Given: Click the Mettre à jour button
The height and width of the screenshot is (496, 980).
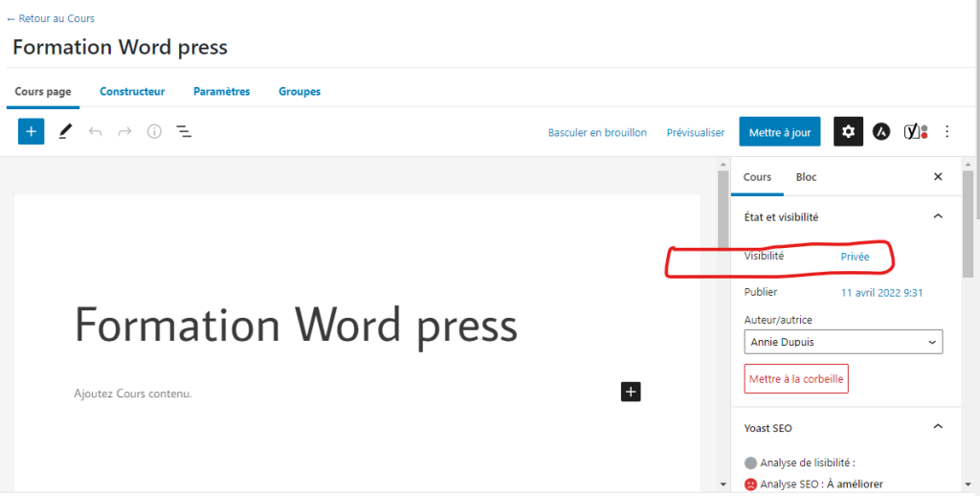Looking at the screenshot, I should click(x=779, y=132).
